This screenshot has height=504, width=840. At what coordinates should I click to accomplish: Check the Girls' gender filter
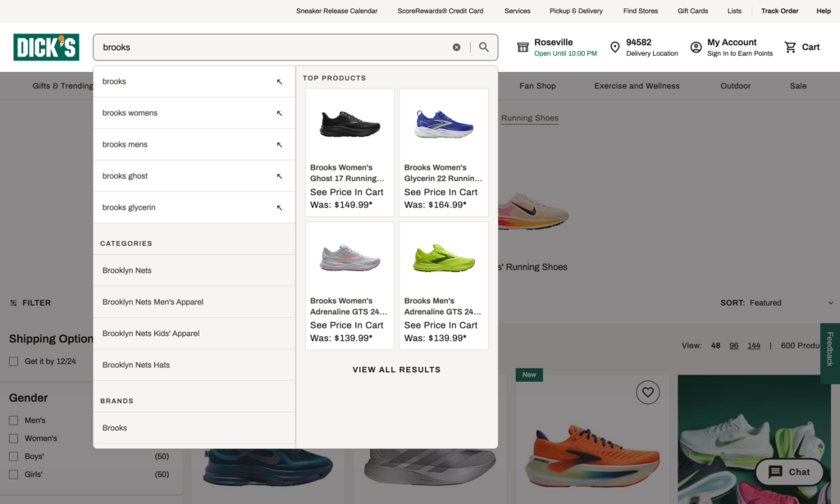click(x=13, y=474)
